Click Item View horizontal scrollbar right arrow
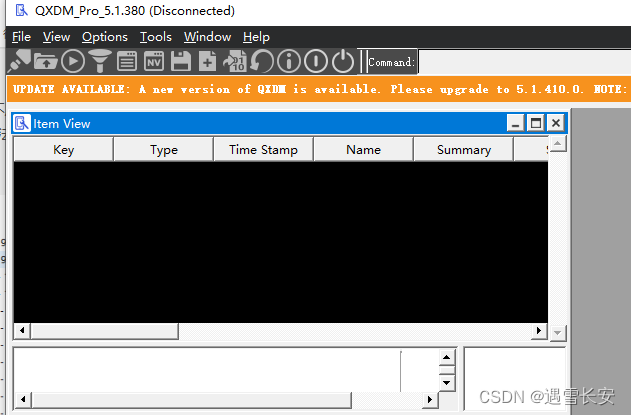This screenshot has width=631, height=415. 539,331
